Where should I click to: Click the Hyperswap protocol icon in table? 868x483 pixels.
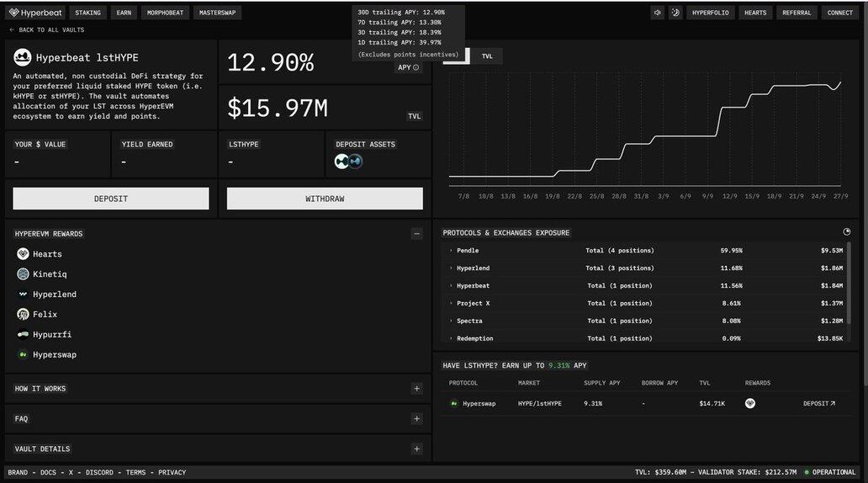(454, 404)
